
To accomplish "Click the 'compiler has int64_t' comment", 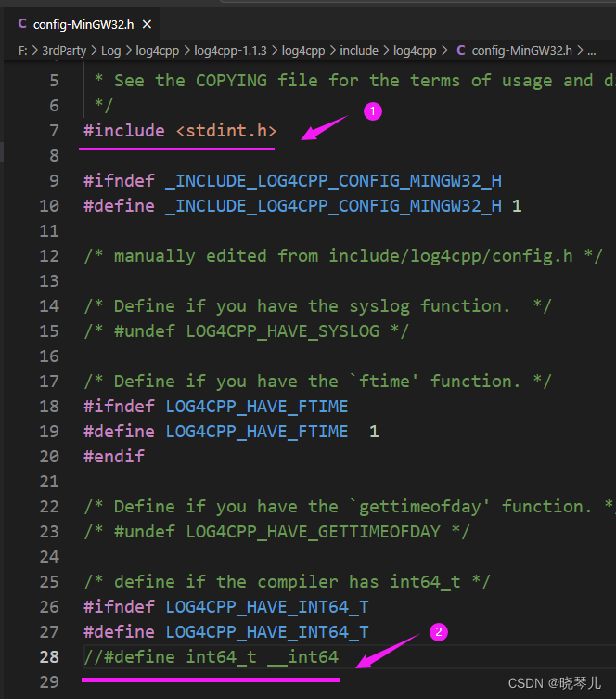I will tap(287, 581).
